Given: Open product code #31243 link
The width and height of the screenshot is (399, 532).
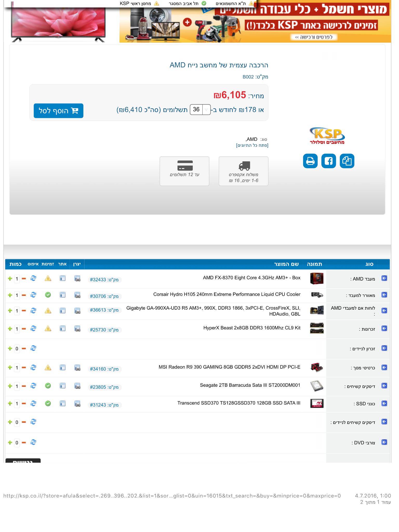Looking at the screenshot, I should (104, 405).
